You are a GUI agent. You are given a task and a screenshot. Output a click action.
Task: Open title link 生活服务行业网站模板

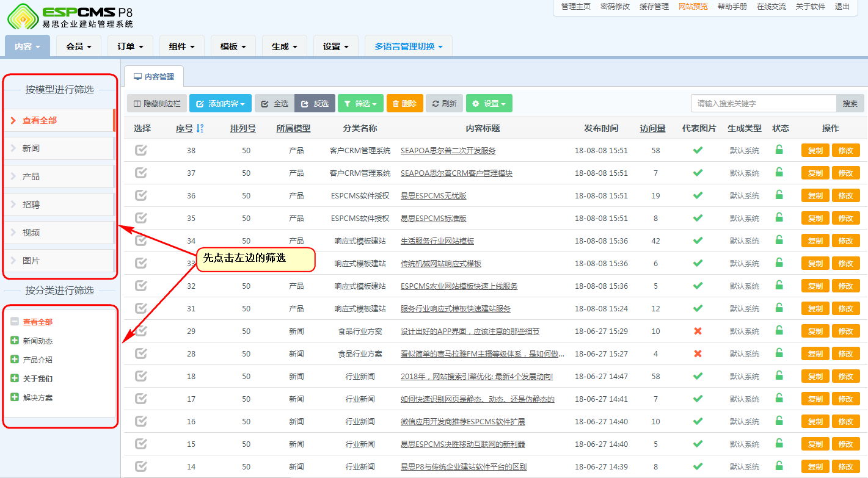(437, 241)
